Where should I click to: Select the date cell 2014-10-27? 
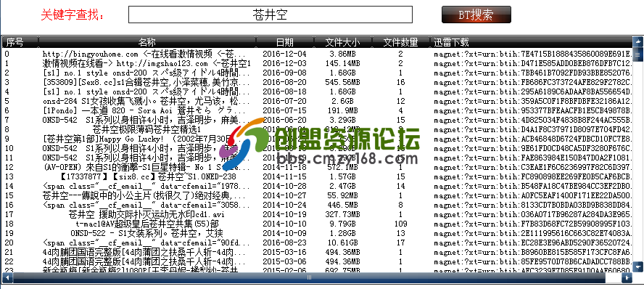[284, 195]
